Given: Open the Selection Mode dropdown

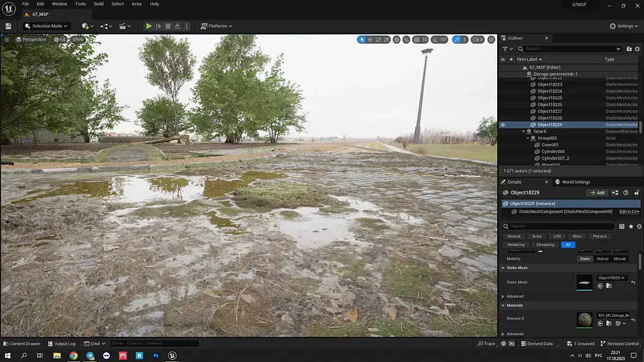Looking at the screenshot, I should 46,26.
